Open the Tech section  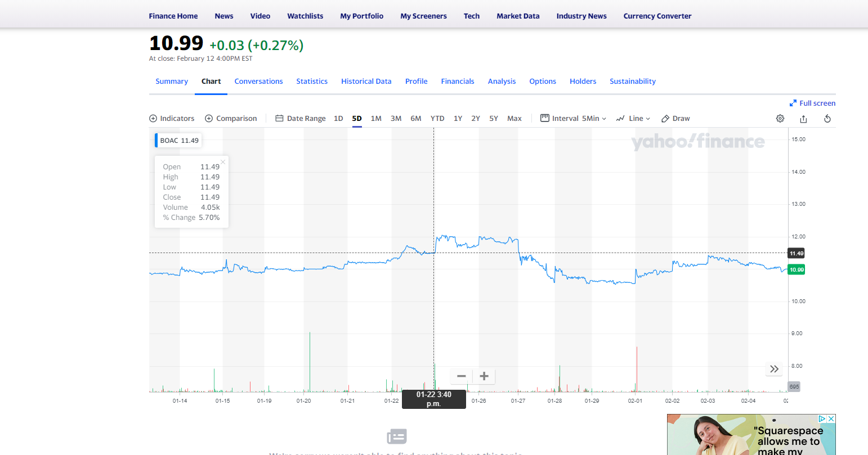(x=472, y=16)
